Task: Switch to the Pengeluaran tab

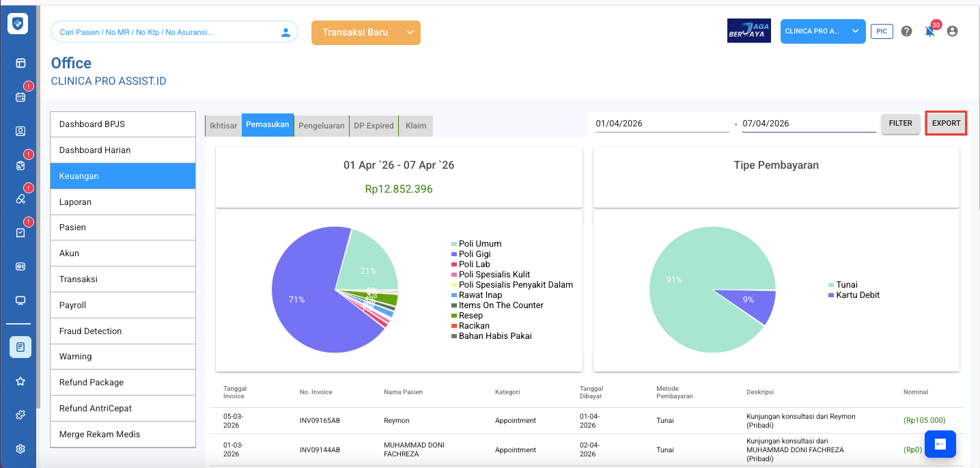Action: [x=321, y=126]
